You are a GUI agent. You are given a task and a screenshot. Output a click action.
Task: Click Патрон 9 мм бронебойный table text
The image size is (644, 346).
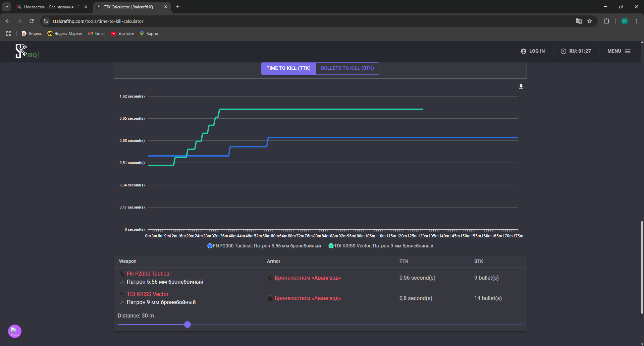point(161,302)
